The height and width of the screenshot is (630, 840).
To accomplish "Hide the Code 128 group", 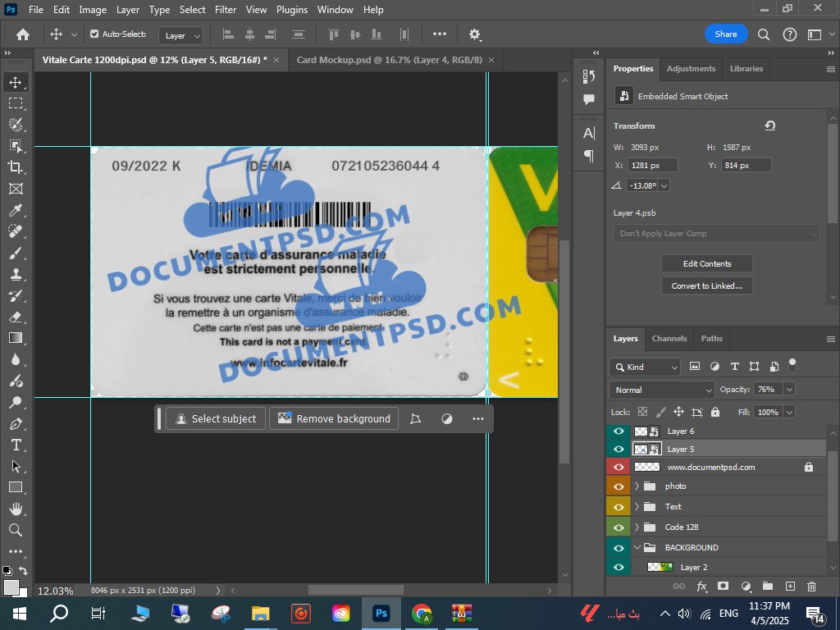I will [x=619, y=527].
